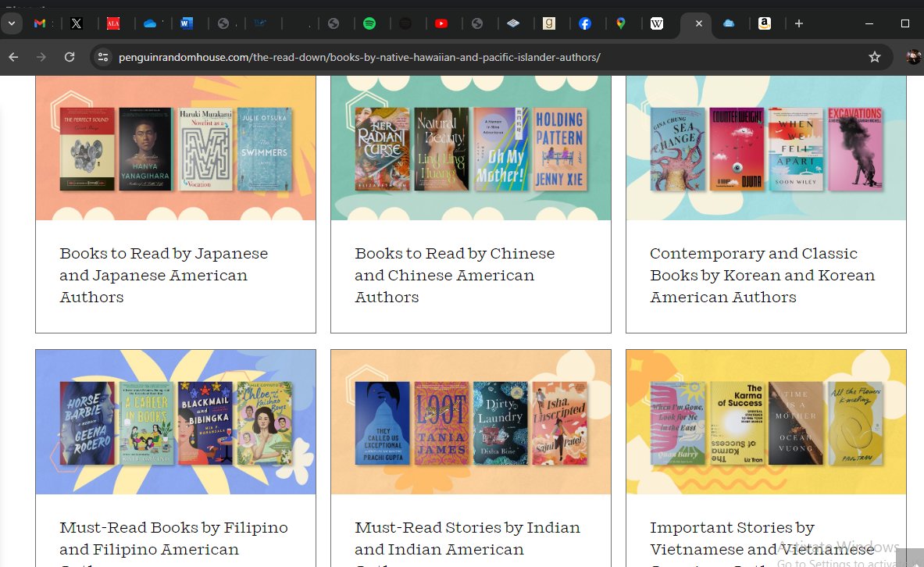Click Haruki Murakami Novelist as a Vocation cover
Screen dimensions: 924x567
click(x=205, y=148)
